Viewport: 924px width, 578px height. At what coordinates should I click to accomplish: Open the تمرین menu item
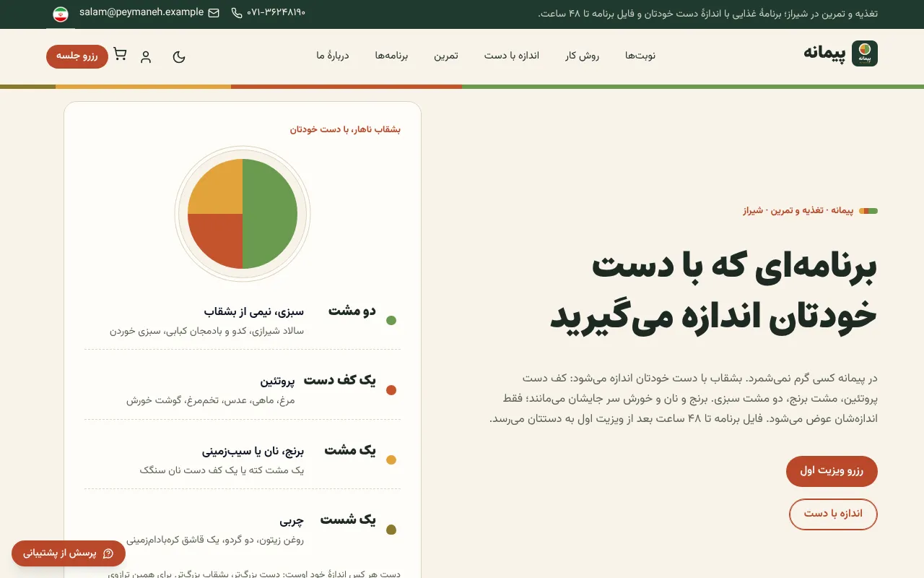(445, 56)
